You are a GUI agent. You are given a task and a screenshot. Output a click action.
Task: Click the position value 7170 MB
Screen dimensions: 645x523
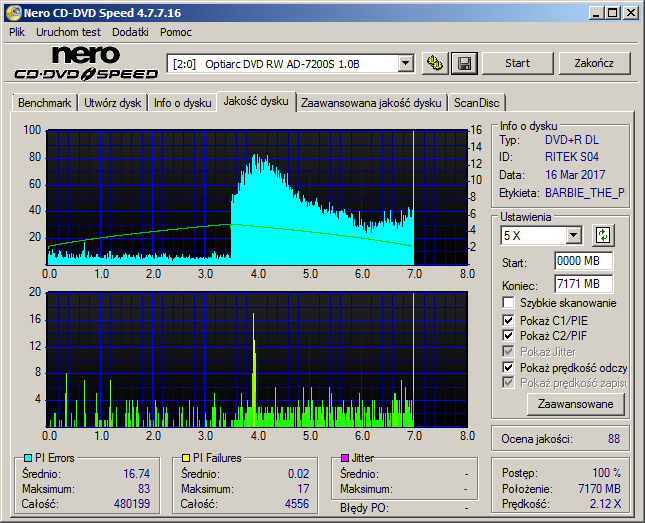pos(599,488)
